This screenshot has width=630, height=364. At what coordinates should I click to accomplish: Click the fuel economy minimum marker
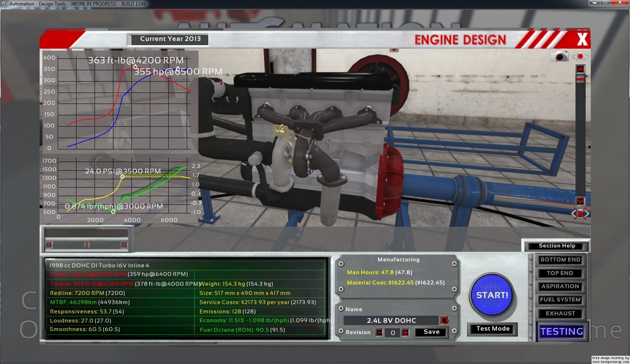pyautogui.click(x=113, y=211)
